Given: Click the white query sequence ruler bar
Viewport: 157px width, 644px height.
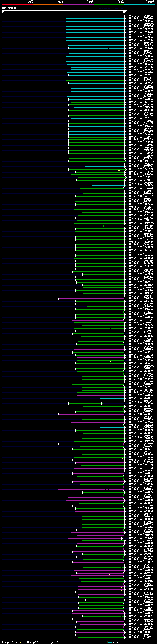Looking at the screenshot, I should (x=65, y=10).
